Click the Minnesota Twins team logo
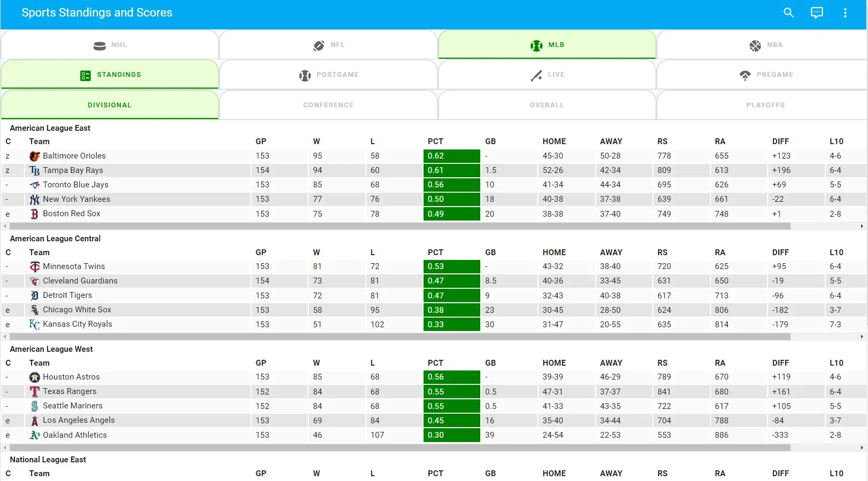This screenshot has width=868, height=481. (35, 266)
